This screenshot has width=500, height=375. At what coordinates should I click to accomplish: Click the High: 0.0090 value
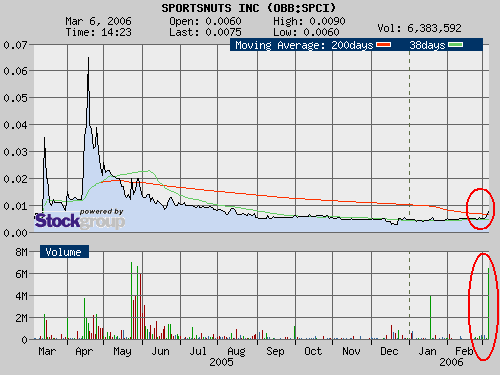coord(309,21)
